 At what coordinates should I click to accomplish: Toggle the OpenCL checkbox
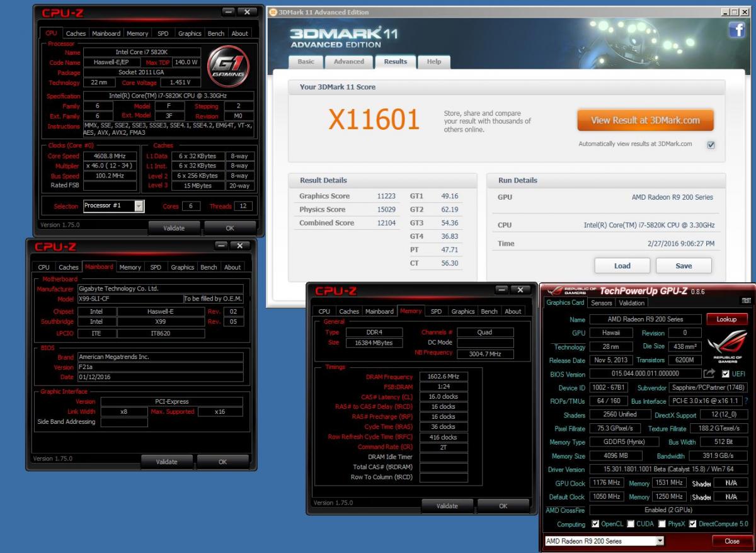pos(596,524)
